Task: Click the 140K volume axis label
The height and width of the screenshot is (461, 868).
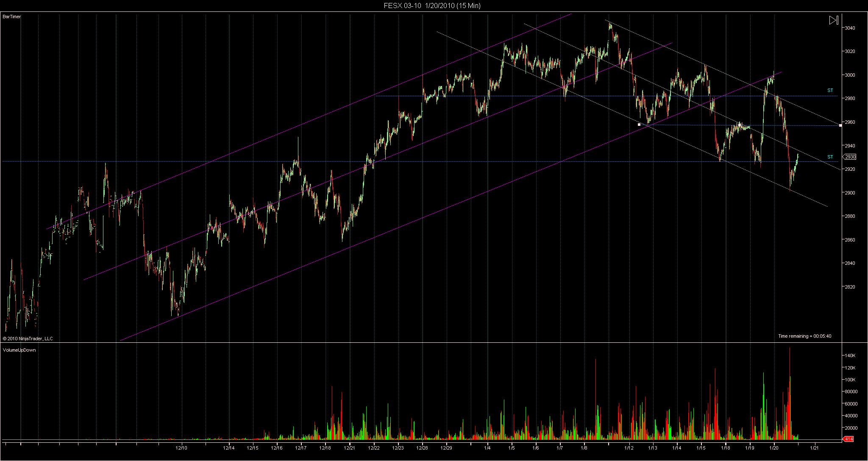Action: pyautogui.click(x=849, y=356)
